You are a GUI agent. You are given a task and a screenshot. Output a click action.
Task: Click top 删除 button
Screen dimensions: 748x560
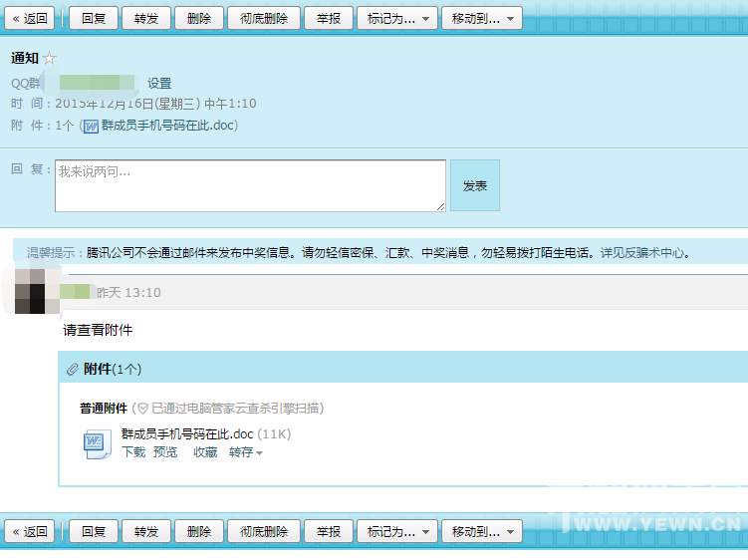coord(199,19)
